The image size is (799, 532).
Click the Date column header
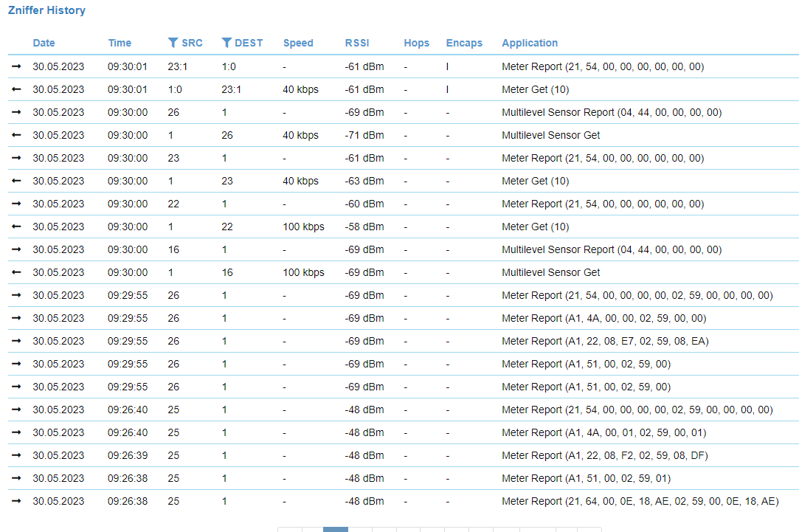coord(44,43)
